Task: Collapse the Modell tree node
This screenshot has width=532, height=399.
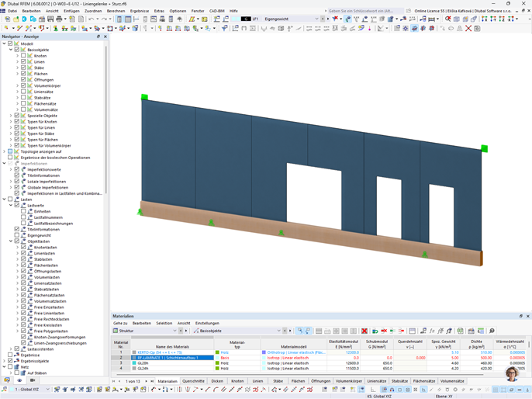Action: point(4,43)
